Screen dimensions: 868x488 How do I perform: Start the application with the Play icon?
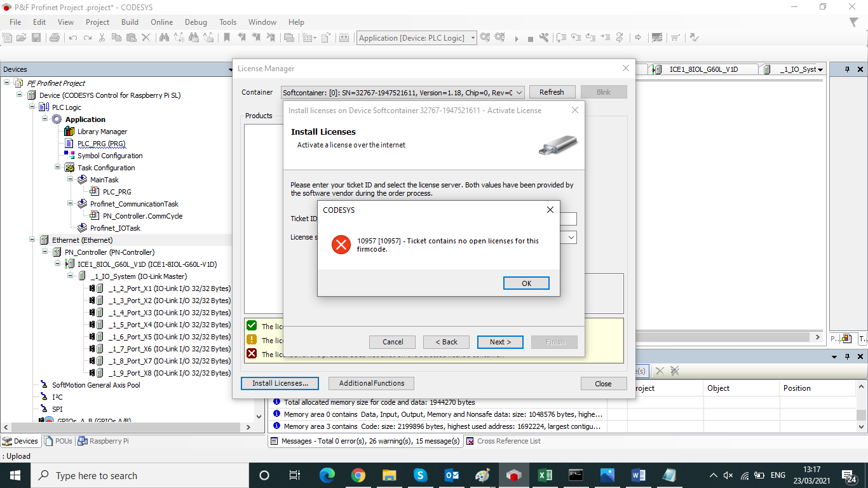click(x=517, y=37)
